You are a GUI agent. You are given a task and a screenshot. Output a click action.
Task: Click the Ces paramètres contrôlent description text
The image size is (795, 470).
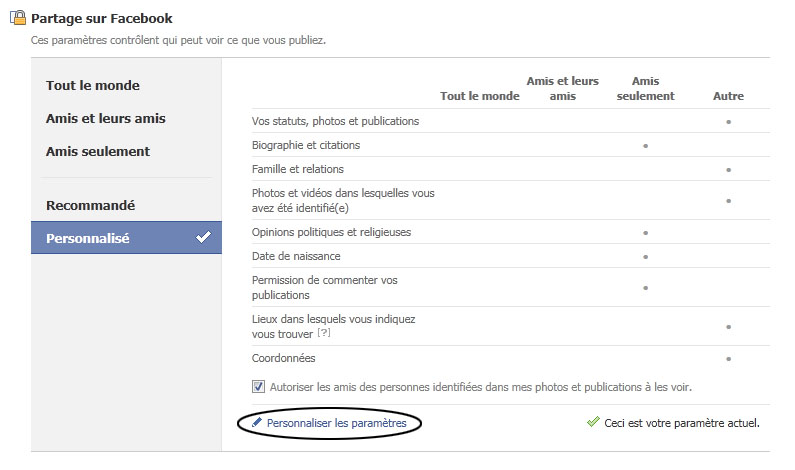tap(178, 40)
